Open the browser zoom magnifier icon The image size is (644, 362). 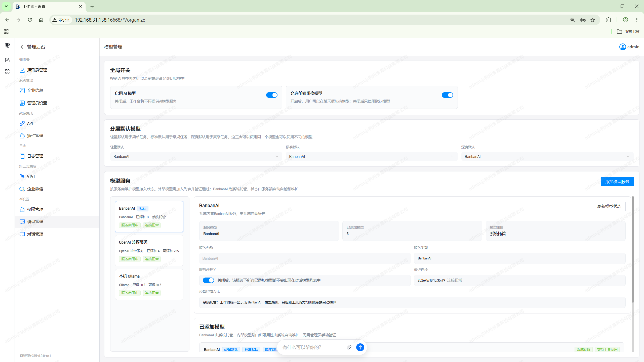[573, 20]
